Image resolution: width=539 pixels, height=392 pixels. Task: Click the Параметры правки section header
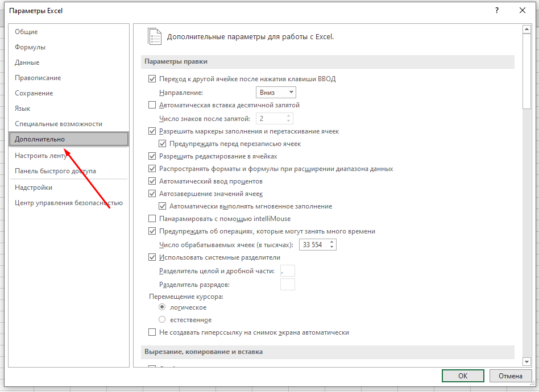click(327, 61)
